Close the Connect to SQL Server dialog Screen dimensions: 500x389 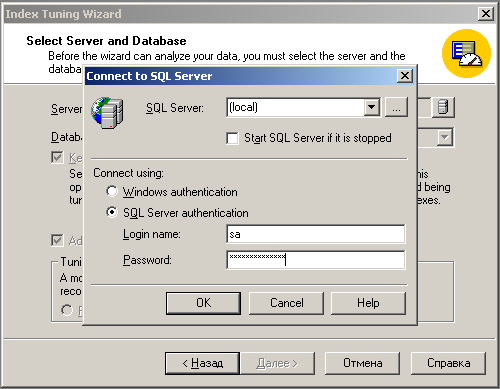tap(405, 76)
